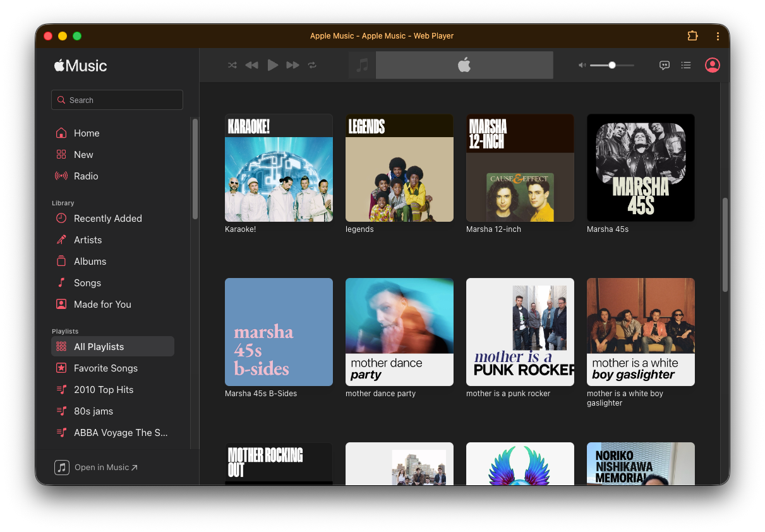Click the 'mother dance party' caption text
Viewport: 765px width, 532px height.
[x=380, y=394]
